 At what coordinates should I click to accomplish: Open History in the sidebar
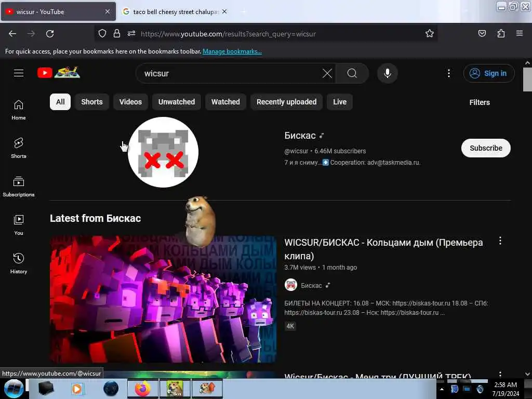tap(19, 263)
